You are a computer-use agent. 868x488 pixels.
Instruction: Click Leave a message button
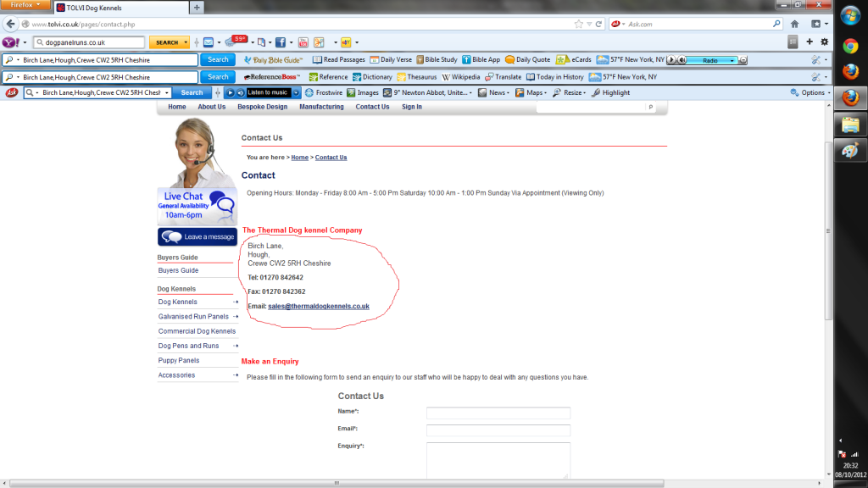tap(197, 237)
